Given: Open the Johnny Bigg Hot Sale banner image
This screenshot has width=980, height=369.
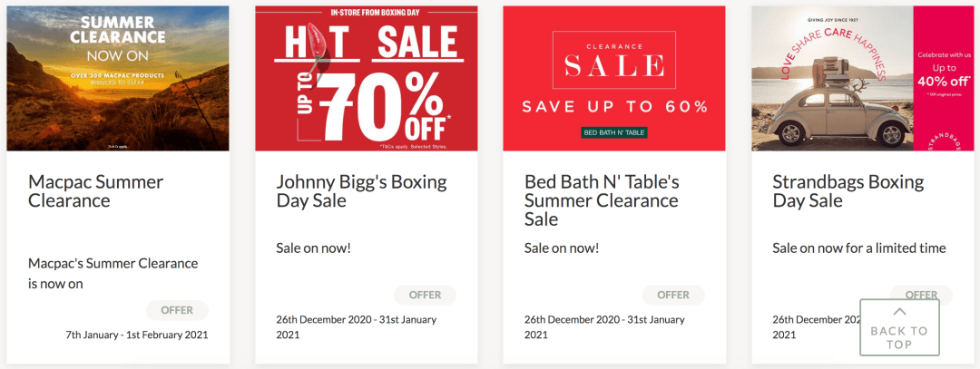Looking at the screenshot, I should click(x=366, y=78).
